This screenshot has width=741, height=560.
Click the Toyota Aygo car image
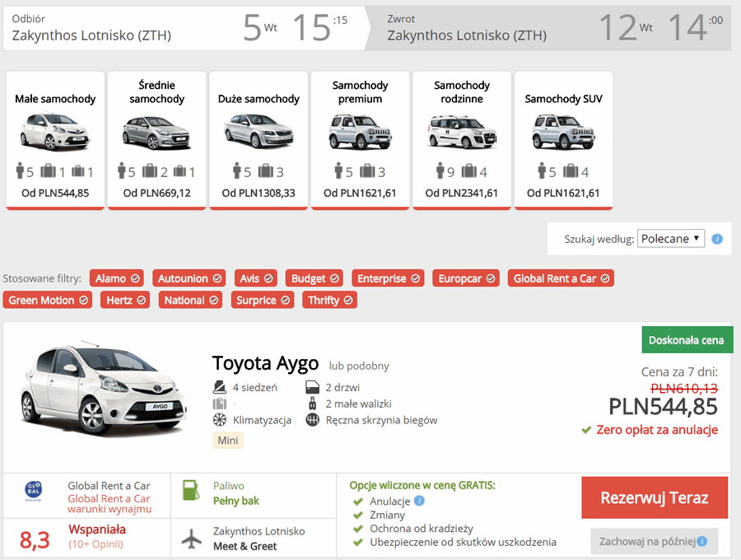[x=104, y=388]
